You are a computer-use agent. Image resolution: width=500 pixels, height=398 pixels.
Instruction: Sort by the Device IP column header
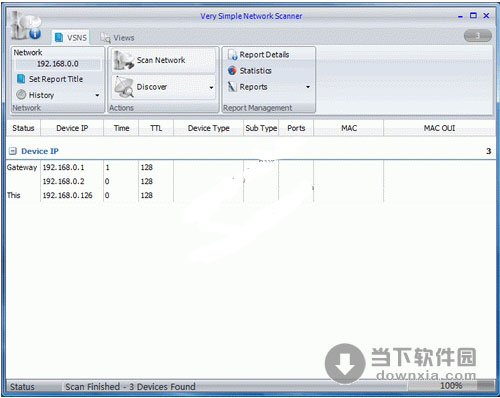point(72,128)
